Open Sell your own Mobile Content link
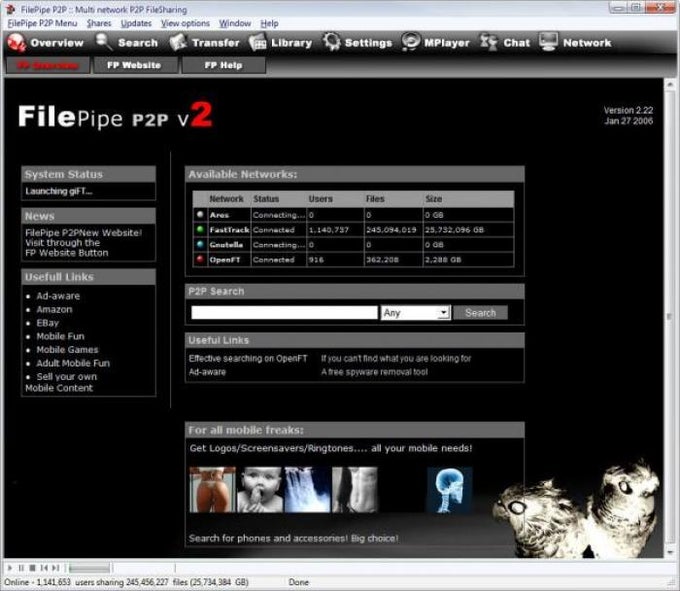Image resolution: width=680 pixels, height=591 pixels. tap(62, 382)
